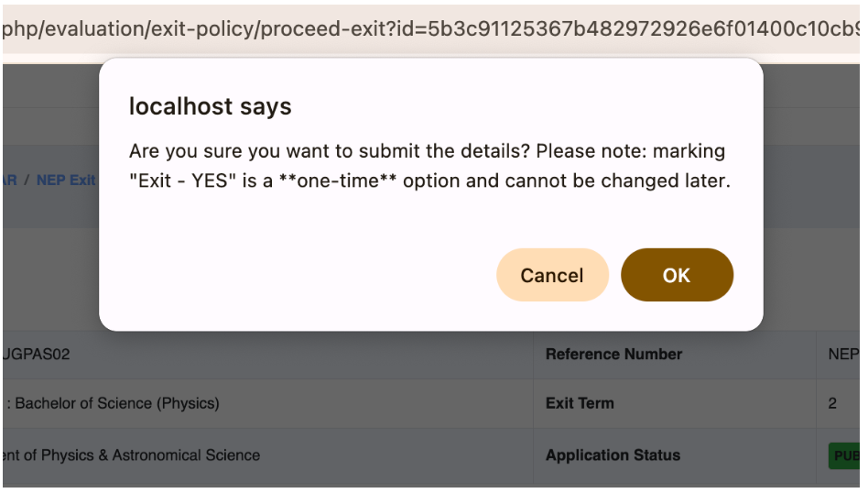Click the 'localhost says' dialog title

coord(210,106)
